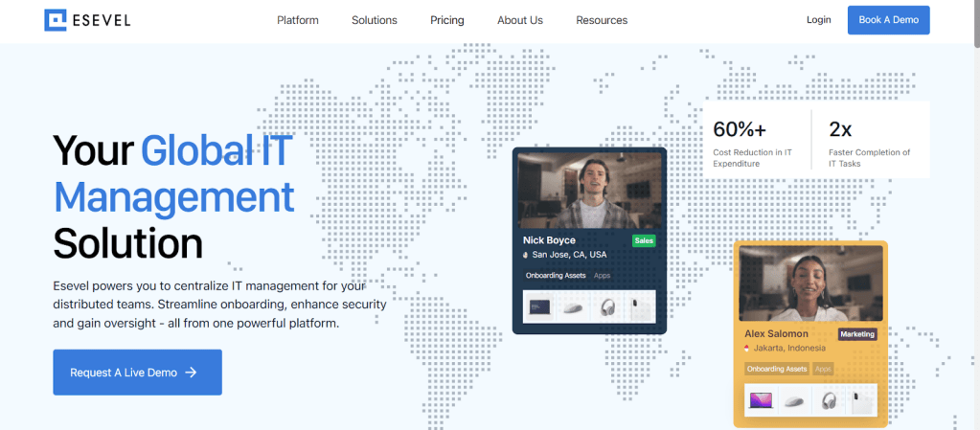This screenshot has height=430, width=980.
Task: Select the mouse asset in Nick Boyce's card
Action: coord(573,306)
